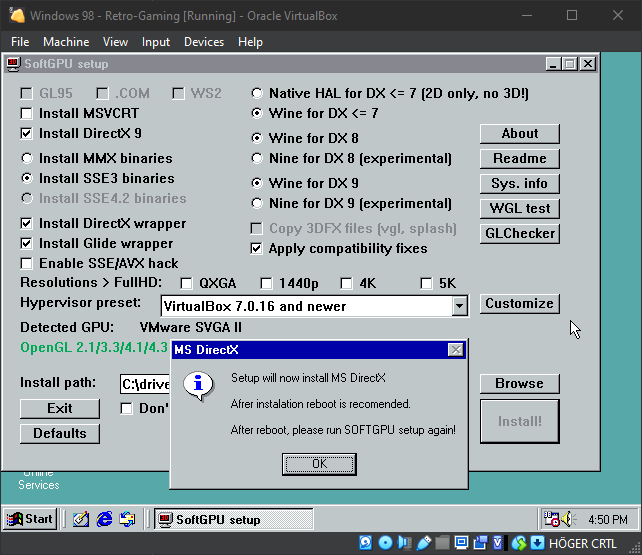Enable the SSE/AVX hack checkbox

pyautogui.click(x=26, y=264)
